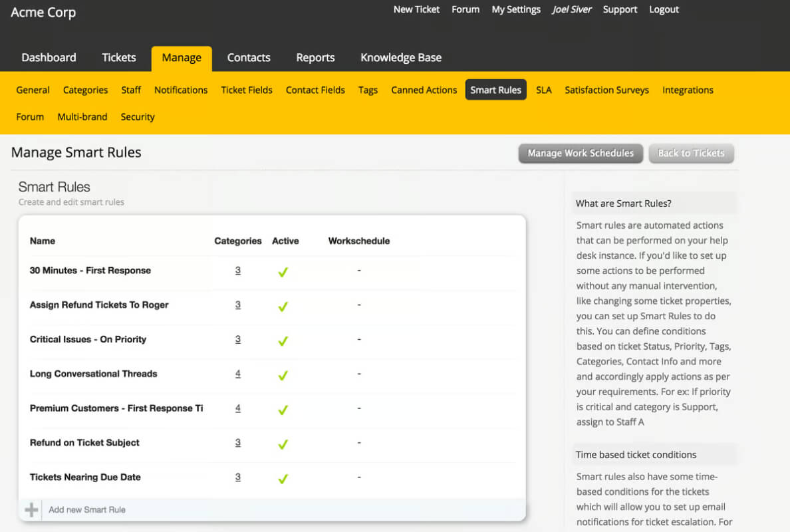This screenshot has height=532, width=790.
Task: Open Security settings
Action: pos(138,116)
